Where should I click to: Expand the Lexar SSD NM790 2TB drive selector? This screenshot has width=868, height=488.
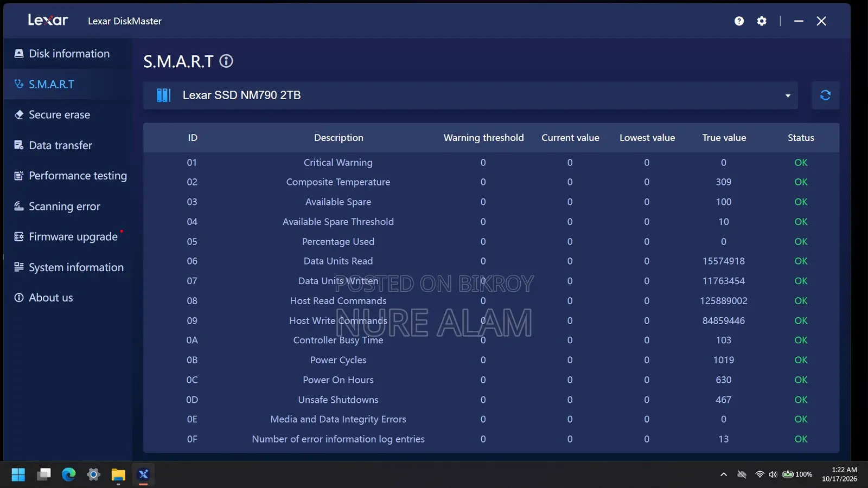(470, 95)
